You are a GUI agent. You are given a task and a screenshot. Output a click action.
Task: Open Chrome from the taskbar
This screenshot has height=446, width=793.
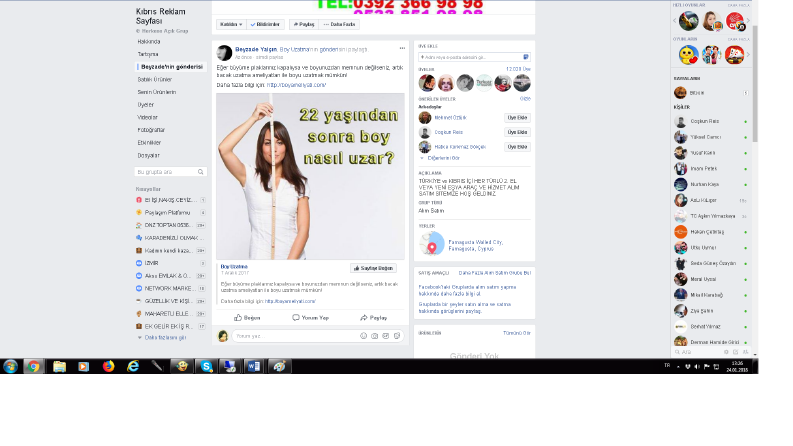[33, 366]
